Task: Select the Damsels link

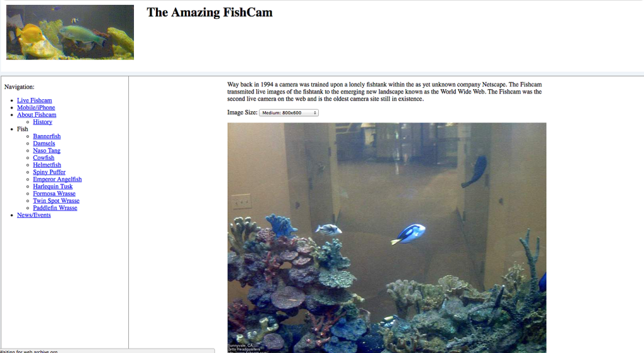Action: [x=44, y=143]
